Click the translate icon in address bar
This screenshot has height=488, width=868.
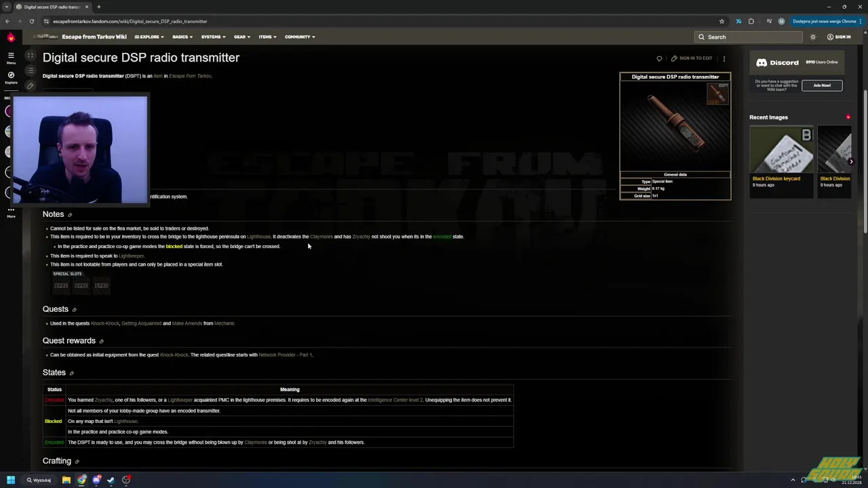click(x=738, y=21)
